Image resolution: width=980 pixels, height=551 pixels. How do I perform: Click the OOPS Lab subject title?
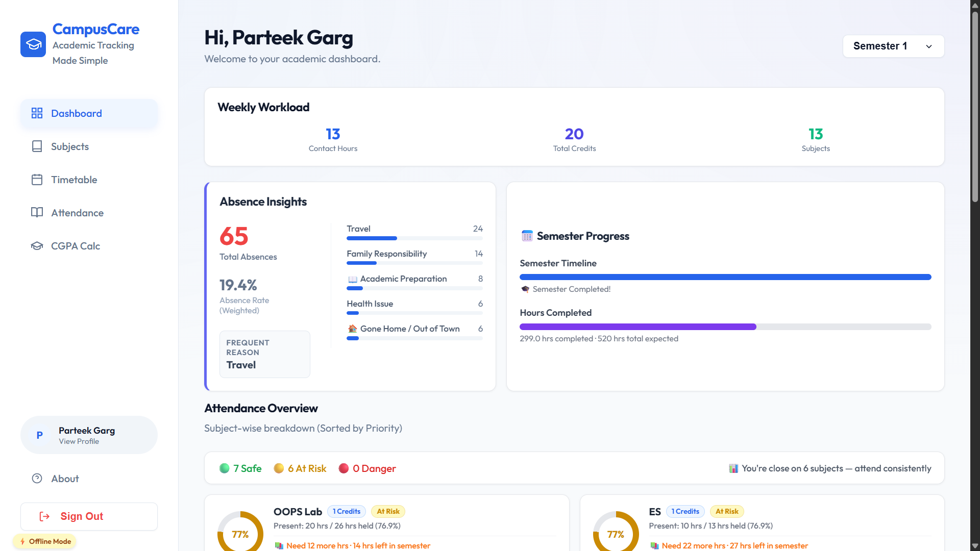pyautogui.click(x=298, y=512)
